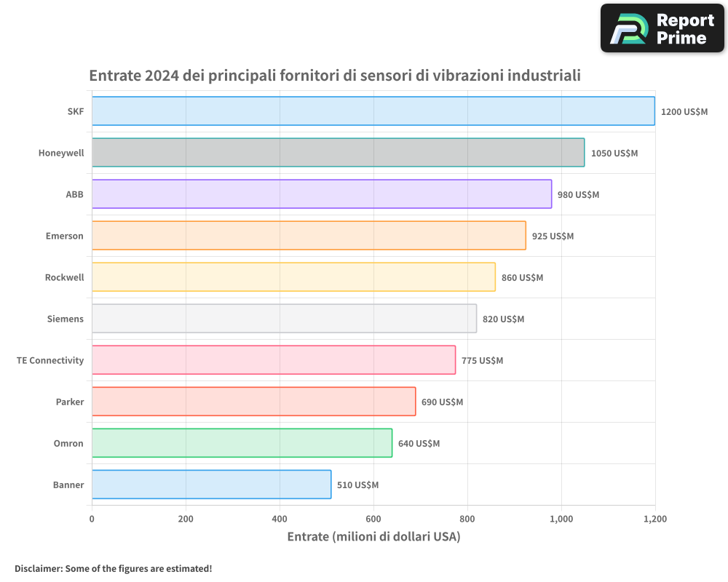This screenshot has width=728, height=582.
Task: Click the red Parker bar
Action: point(253,402)
